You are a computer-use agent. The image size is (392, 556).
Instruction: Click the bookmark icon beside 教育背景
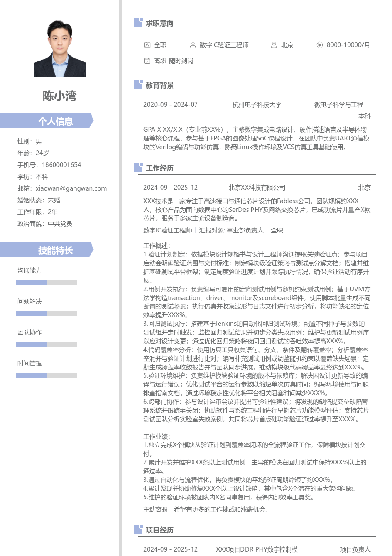click(138, 85)
